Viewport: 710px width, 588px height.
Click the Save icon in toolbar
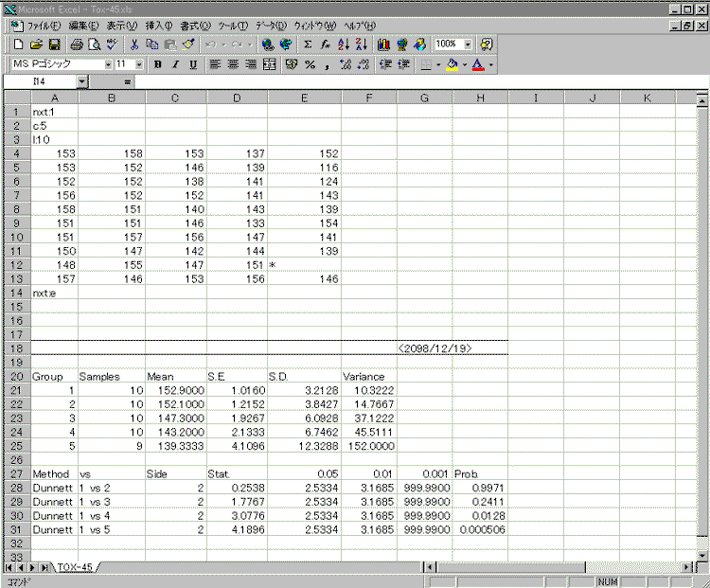click(x=54, y=45)
